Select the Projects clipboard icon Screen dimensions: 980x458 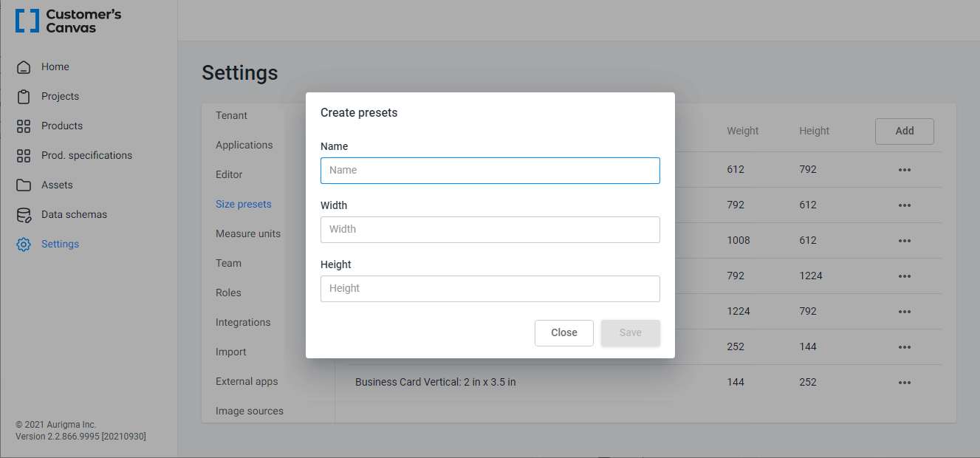23,96
